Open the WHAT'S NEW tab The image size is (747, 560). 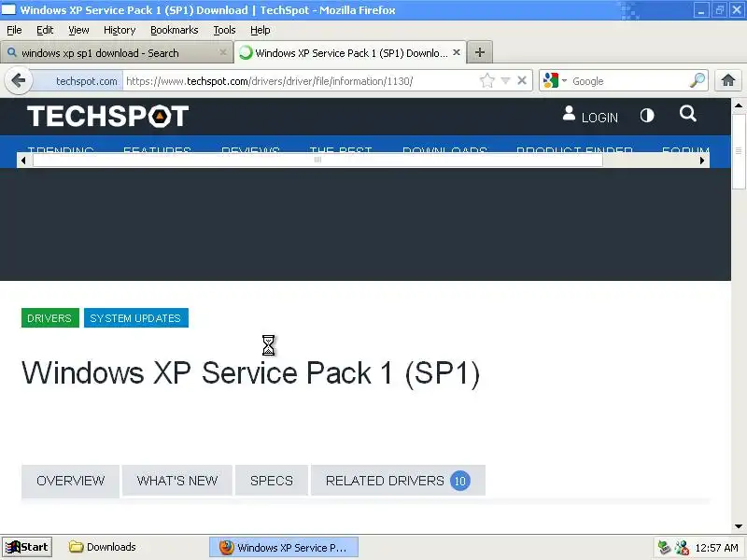[x=177, y=481]
